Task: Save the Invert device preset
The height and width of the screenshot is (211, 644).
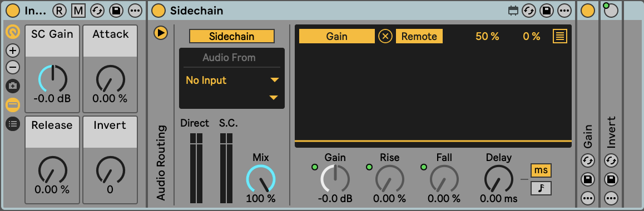Action: coord(611,179)
